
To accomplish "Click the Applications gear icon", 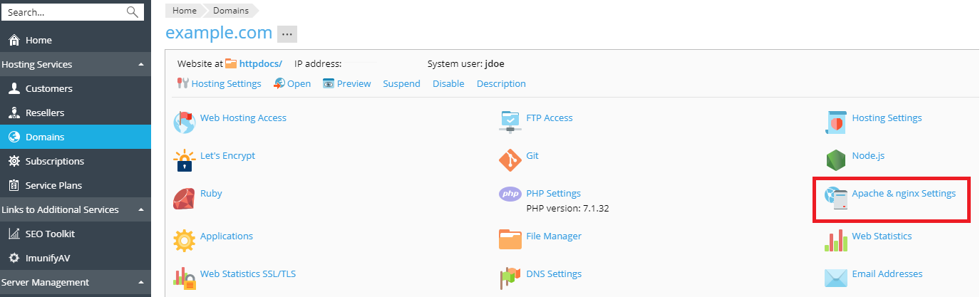I will [184, 240].
